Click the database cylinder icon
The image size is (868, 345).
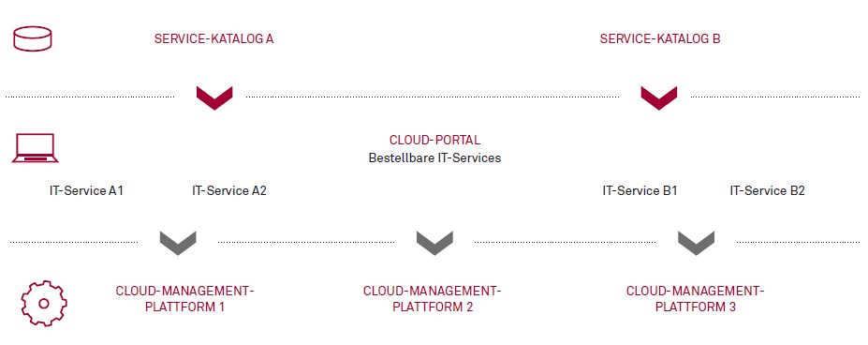click(32, 39)
